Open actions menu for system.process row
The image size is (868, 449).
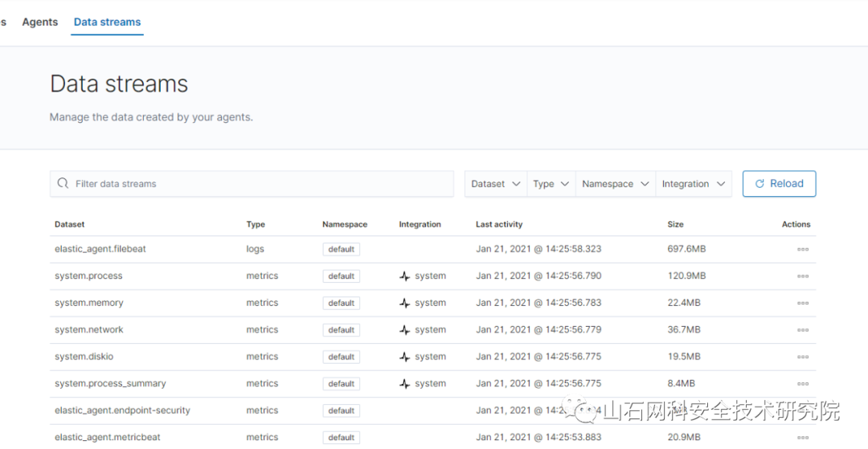(x=802, y=276)
